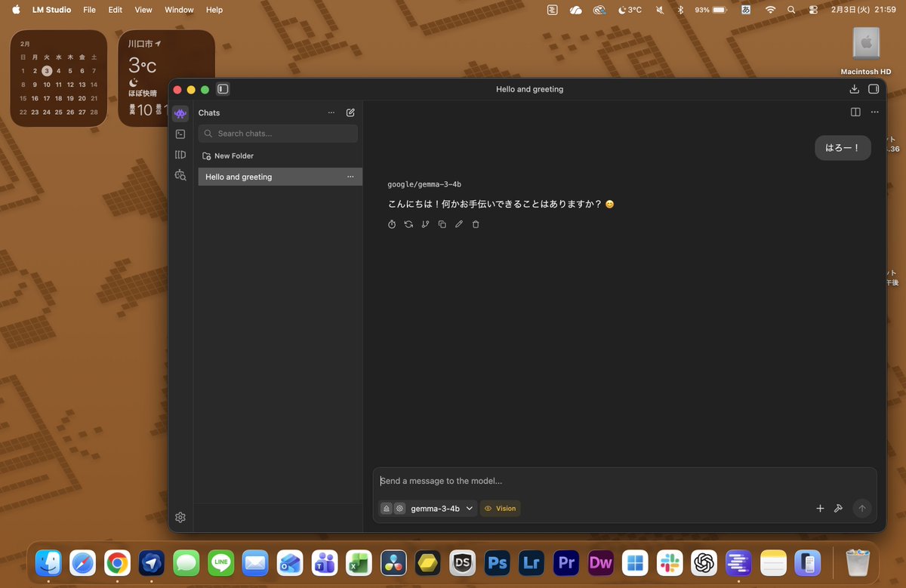Eject the loaded model icon

[x=386, y=509]
